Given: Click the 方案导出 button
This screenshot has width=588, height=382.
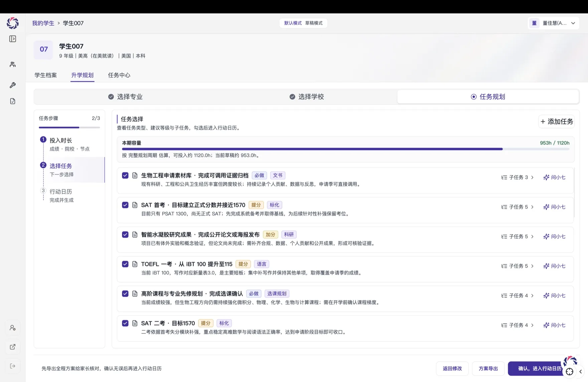Looking at the screenshot, I should click(488, 369).
